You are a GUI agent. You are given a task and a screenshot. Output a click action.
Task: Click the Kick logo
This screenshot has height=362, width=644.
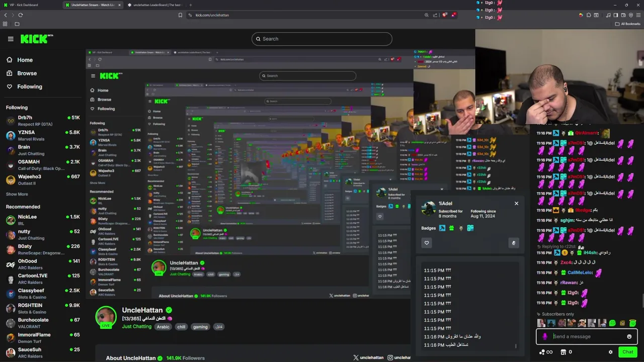[37, 39]
